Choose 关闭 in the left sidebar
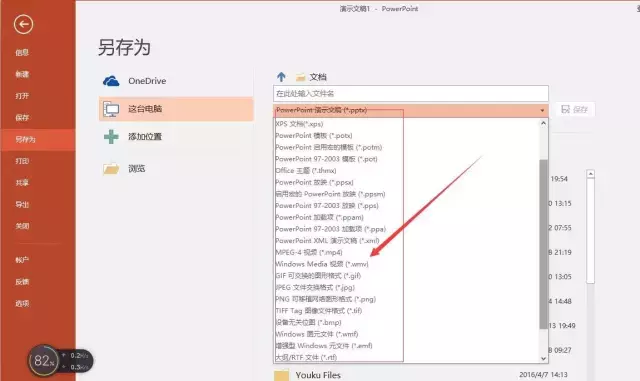 click(22, 226)
